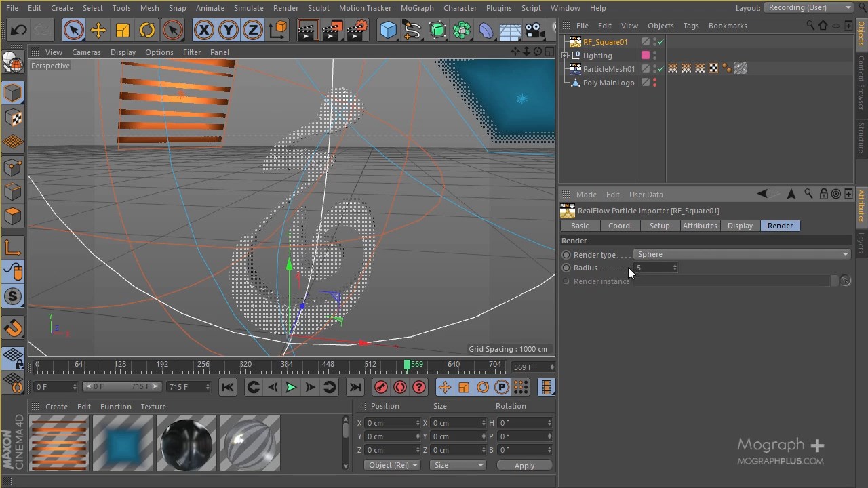Select the orange striped material thumbnail
This screenshot has width=868, height=488.
pyautogui.click(x=58, y=443)
